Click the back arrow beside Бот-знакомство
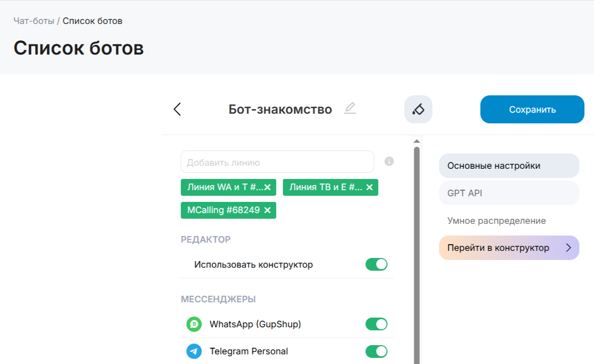This screenshot has height=364, width=594. (x=177, y=109)
